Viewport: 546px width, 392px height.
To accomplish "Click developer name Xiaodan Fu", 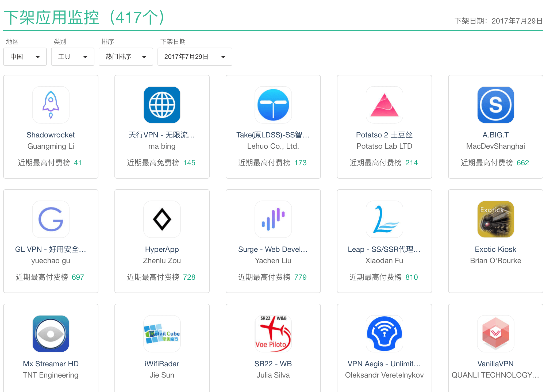I will pos(384,260).
